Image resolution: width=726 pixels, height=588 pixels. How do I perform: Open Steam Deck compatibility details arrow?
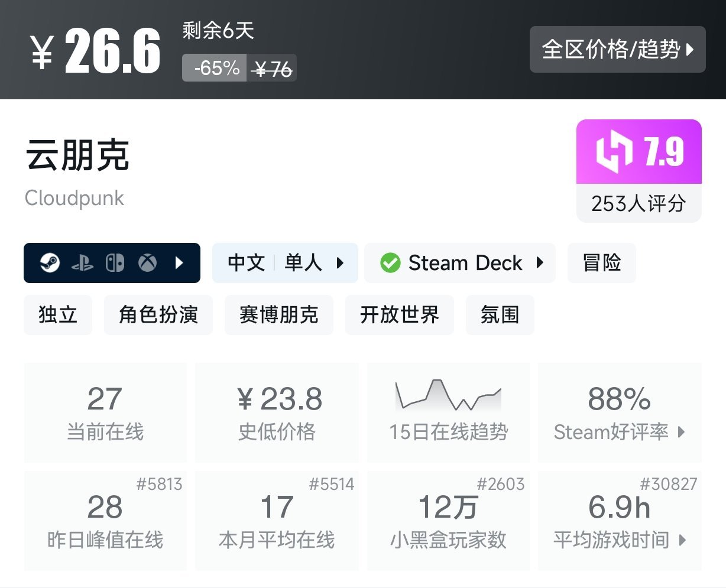tap(540, 263)
